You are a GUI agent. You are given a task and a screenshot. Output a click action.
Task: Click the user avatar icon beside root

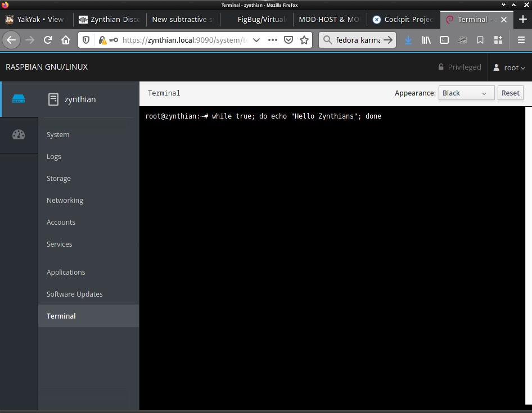coord(496,67)
